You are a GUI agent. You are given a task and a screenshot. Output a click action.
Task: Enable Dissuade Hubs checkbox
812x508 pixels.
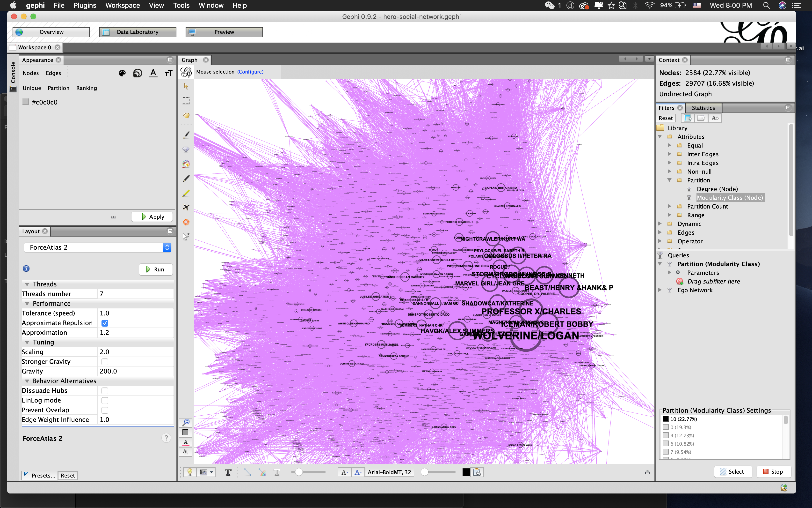[105, 391]
